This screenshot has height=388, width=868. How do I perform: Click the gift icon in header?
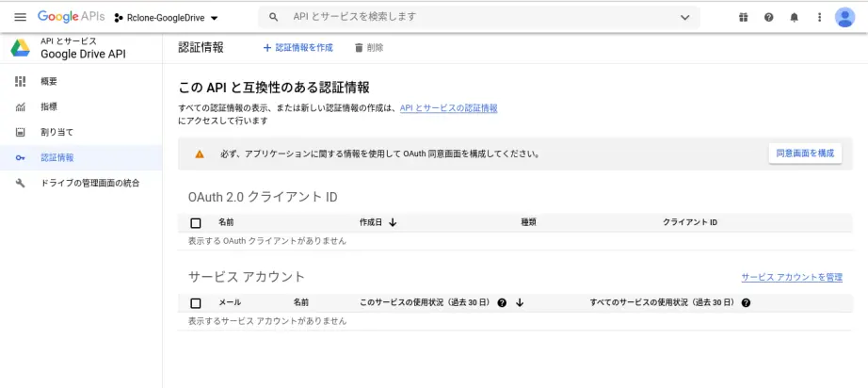click(x=743, y=17)
